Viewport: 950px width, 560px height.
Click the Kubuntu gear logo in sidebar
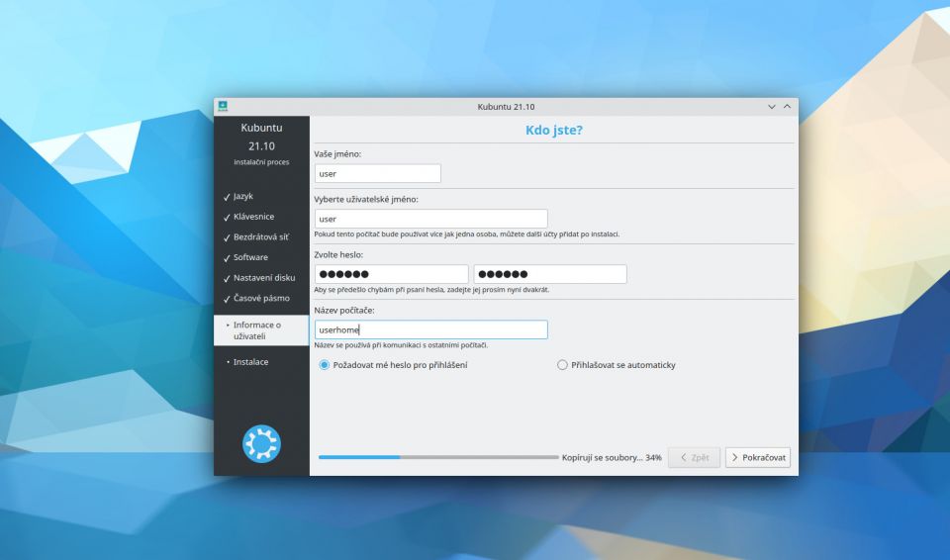tap(261, 443)
